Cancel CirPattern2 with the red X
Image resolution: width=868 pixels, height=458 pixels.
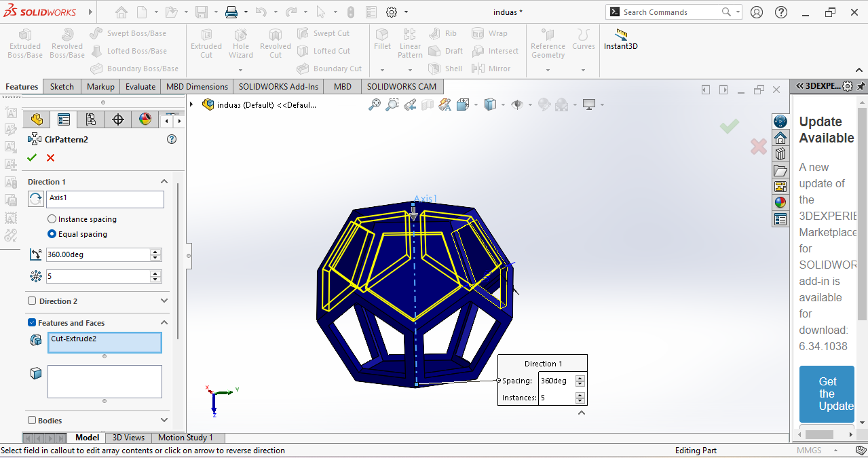click(x=50, y=157)
